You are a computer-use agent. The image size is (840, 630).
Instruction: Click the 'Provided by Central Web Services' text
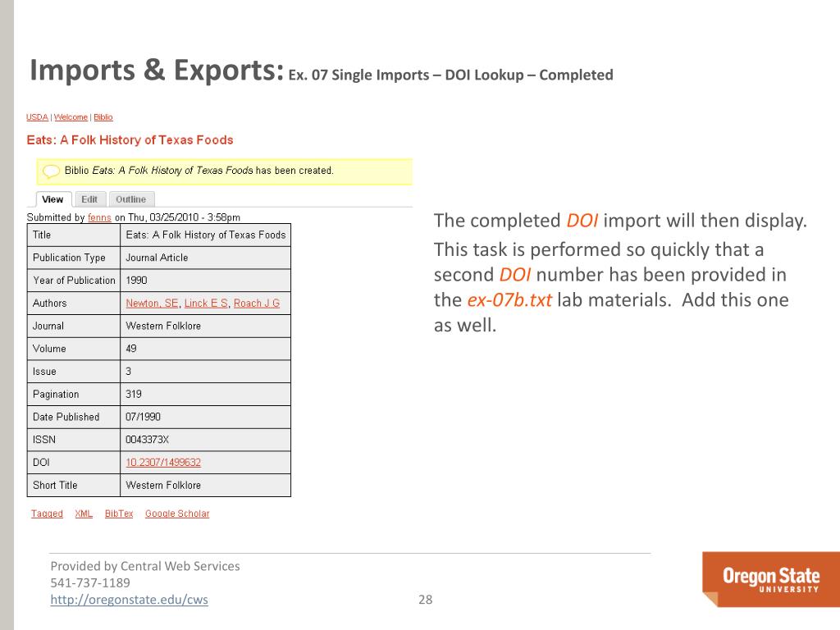coord(145,566)
